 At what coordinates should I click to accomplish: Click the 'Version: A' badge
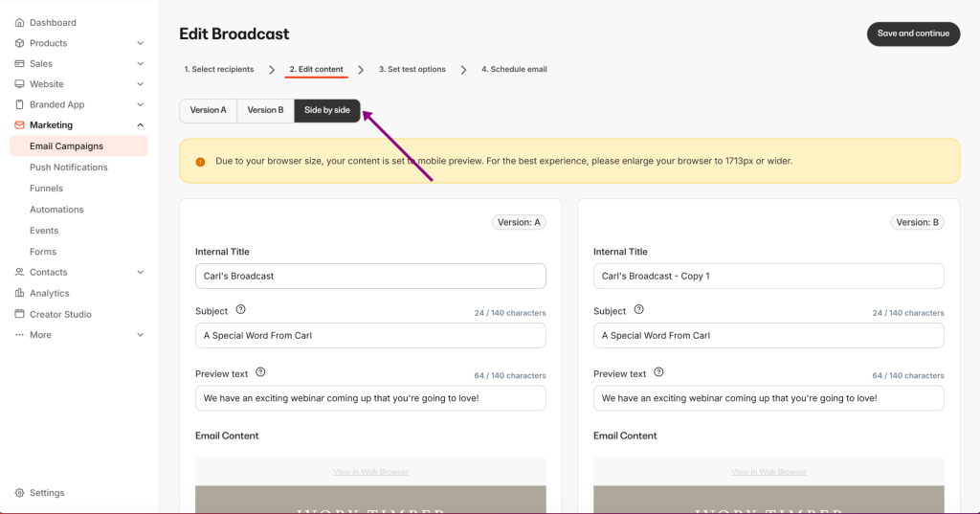[519, 222]
